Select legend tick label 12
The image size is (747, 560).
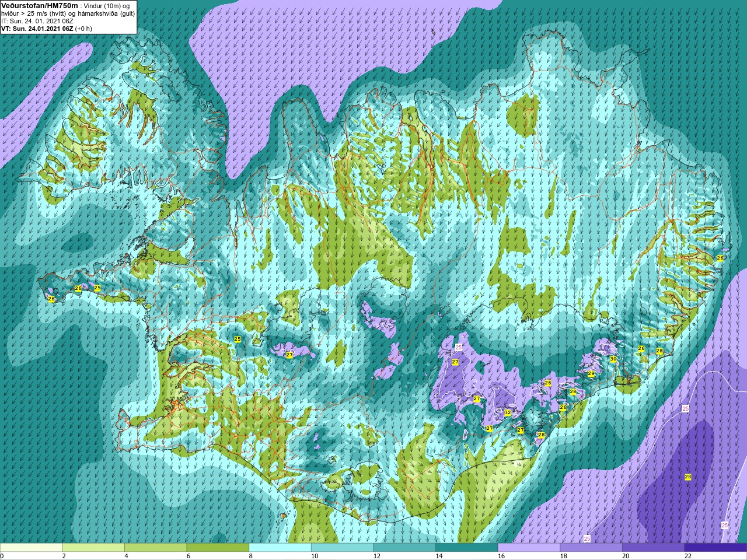coord(376,556)
